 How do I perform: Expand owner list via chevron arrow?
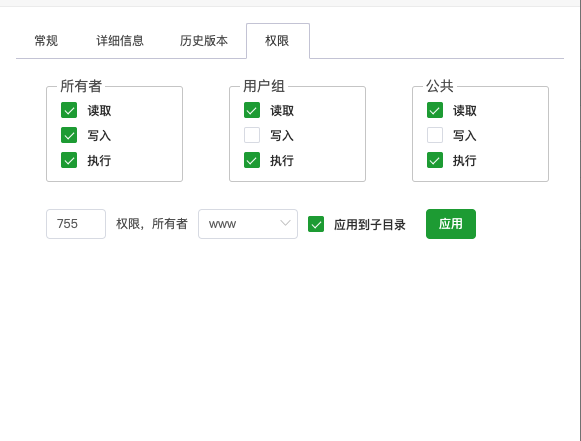pyautogui.click(x=285, y=223)
